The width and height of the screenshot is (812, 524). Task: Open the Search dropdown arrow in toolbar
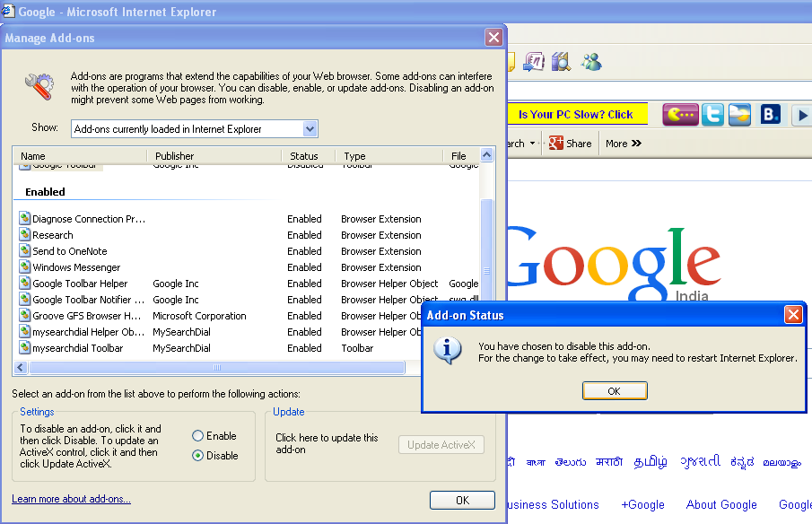(x=532, y=144)
